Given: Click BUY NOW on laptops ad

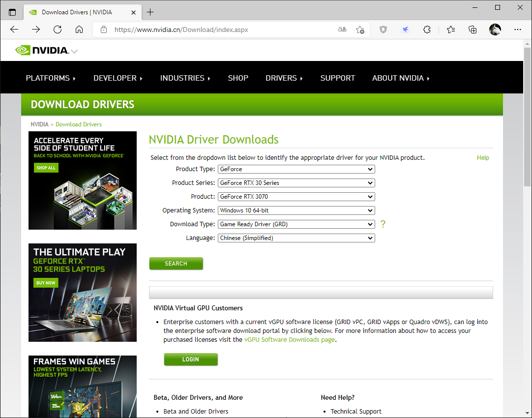Looking at the screenshot, I should pos(46,283).
